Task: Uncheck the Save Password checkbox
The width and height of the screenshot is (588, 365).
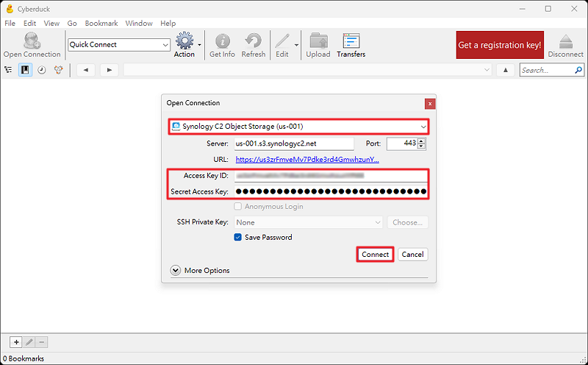Action: pyautogui.click(x=237, y=238)
